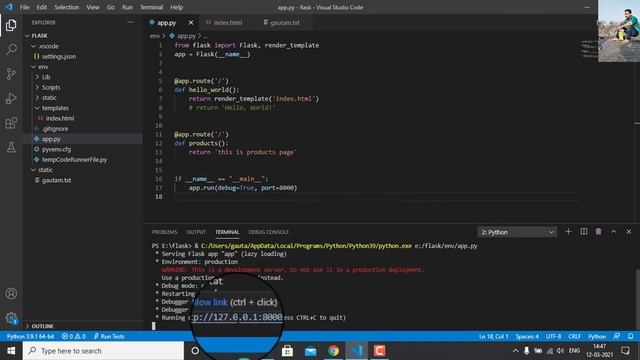Collapse the FLASK root folder
Viewport: 640px width, 360px height.
point(27,36)
